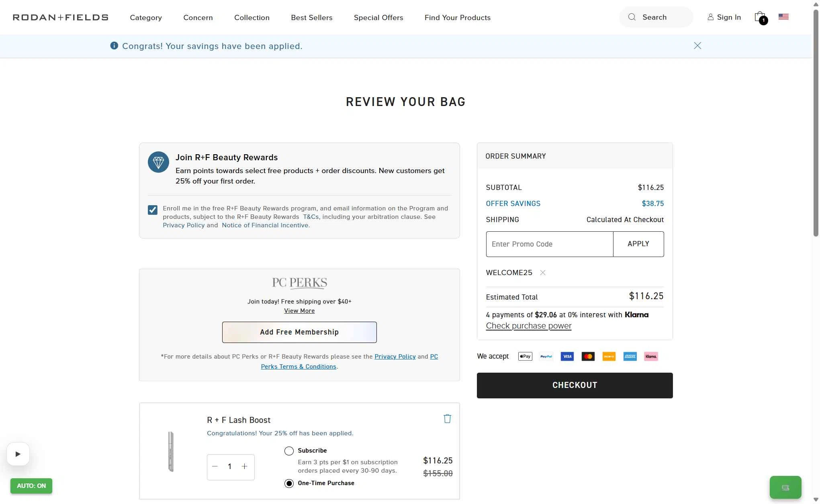This screenshot has height=504, width=820.
Task: Open PC Perks Terms & Conditions link
Action: 299,367
